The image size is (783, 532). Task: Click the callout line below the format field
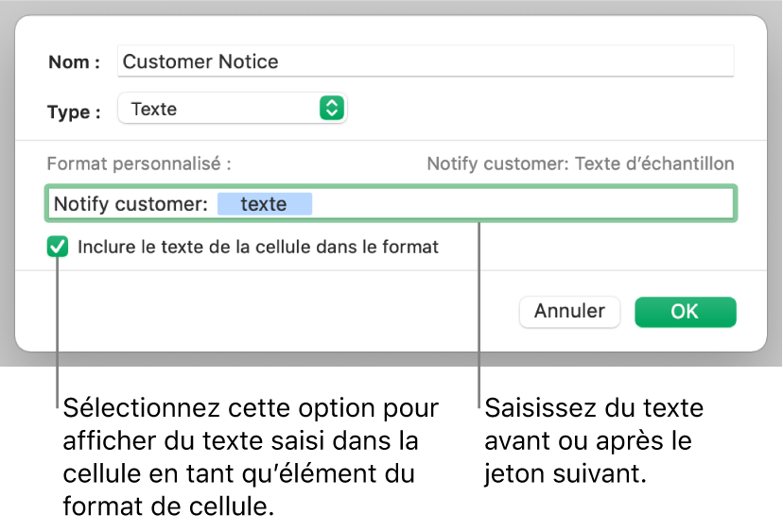point(479,312)
